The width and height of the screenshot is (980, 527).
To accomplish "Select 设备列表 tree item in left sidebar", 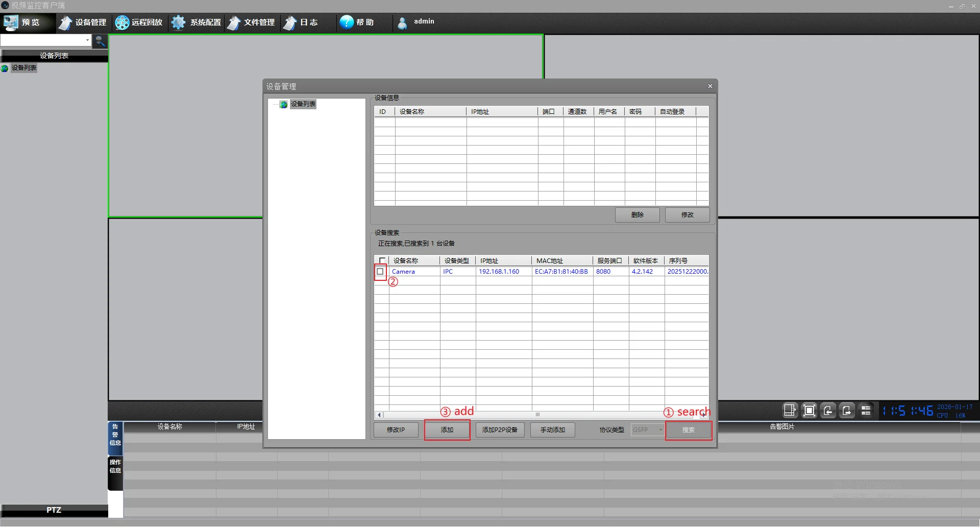I will click(x=24, y=68).
